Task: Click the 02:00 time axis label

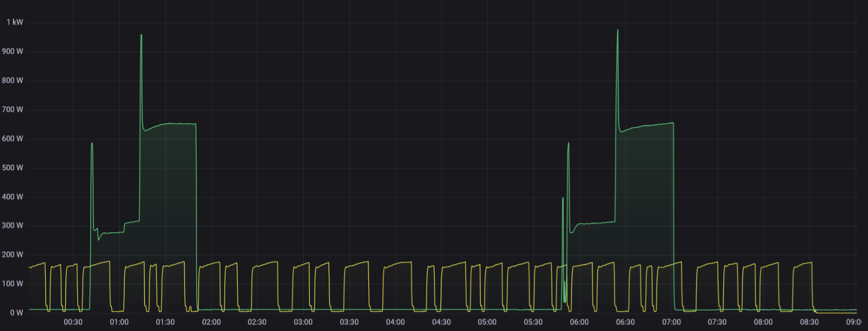Action: tap(212, 322)
